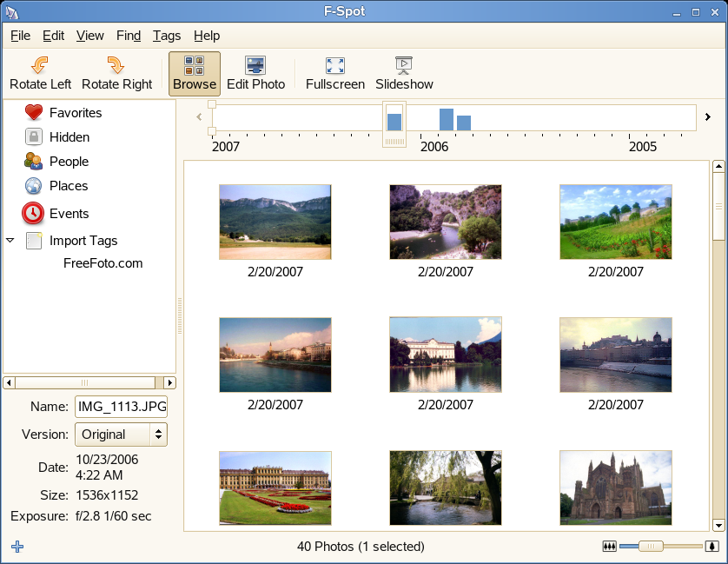Collapse the Import Tags tree node
This screenshot has height=564, width=728.
(10, 241)
